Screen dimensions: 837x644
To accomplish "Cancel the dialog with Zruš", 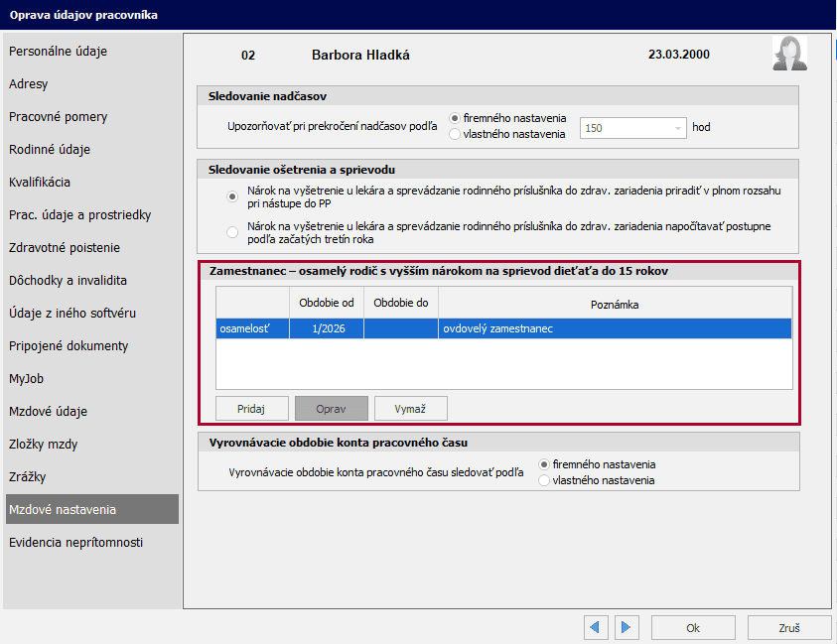I will [788, 628].
